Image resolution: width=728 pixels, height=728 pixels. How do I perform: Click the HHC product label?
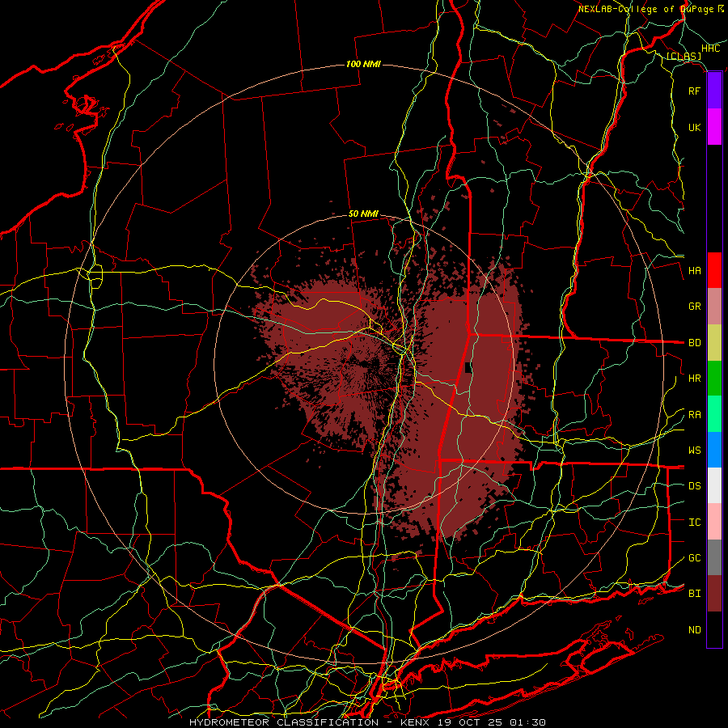point(710,49)
